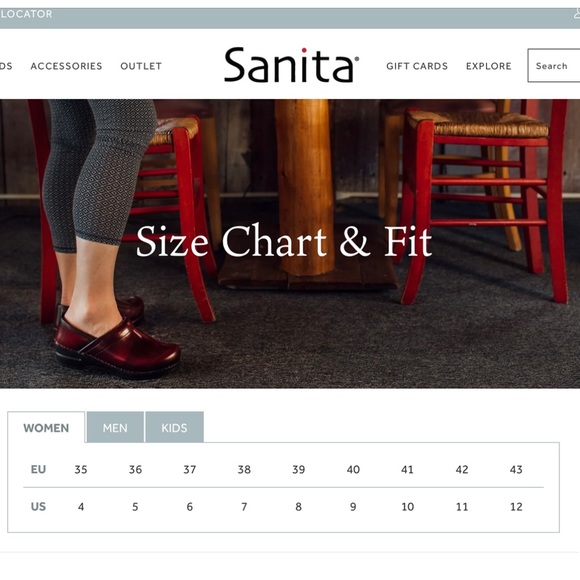Select the WOMEN size tab

coord(46,428)
